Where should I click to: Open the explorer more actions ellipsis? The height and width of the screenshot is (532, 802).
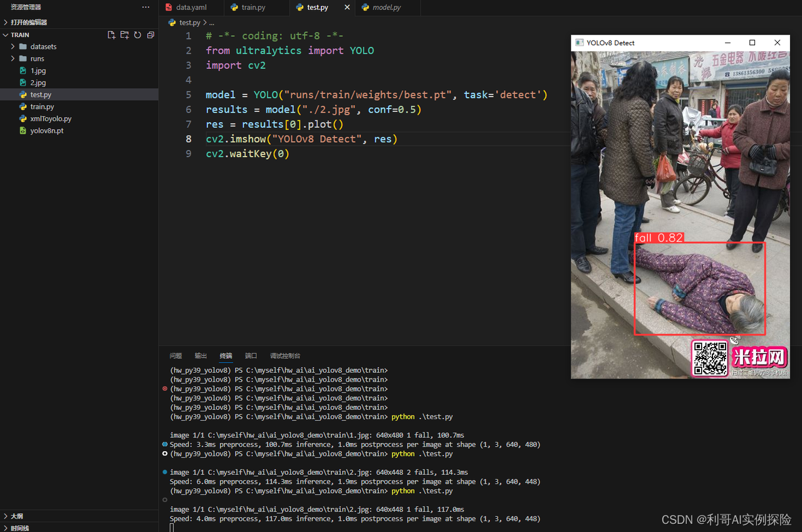[146, 8]
